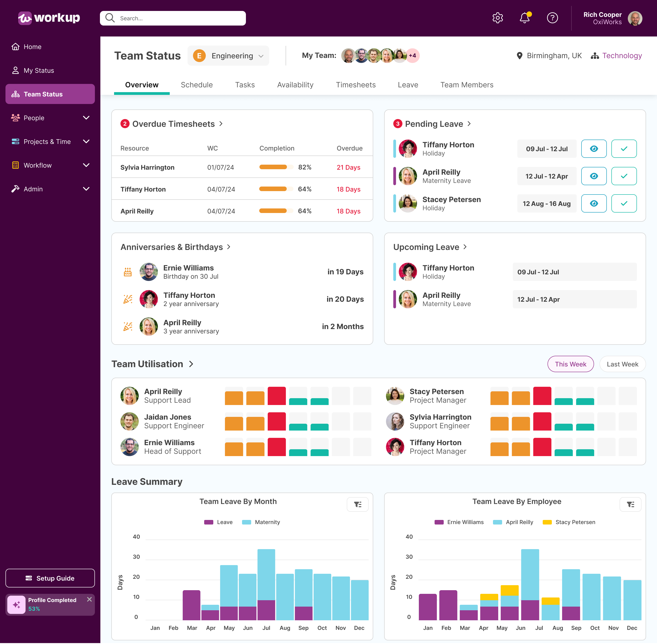Image resolution: width=657 pixels, height=644 pixels.
Task: Open the help question mark icon
Action: [552, 18]
